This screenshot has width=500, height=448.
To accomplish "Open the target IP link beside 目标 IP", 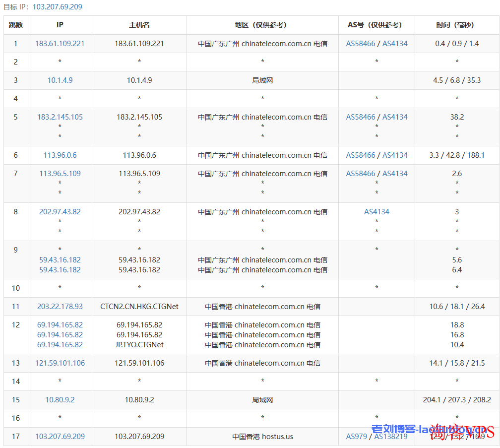I will 58,6.
